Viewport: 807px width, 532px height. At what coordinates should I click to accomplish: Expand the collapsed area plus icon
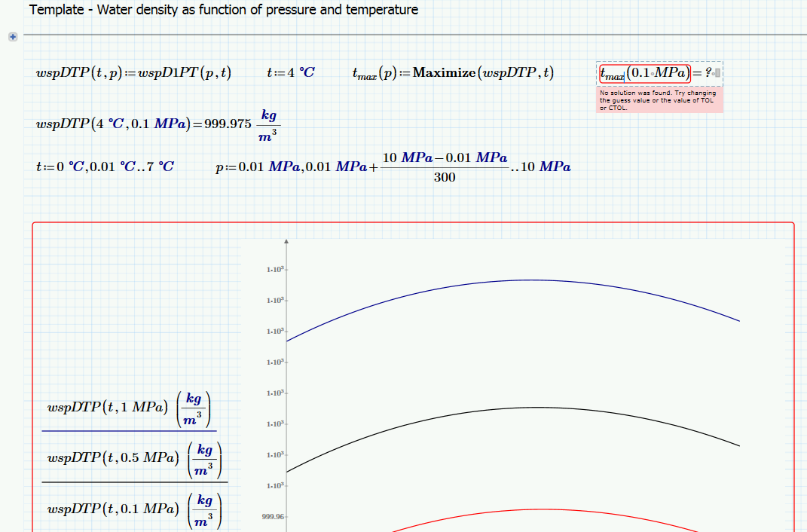(13, 36)
